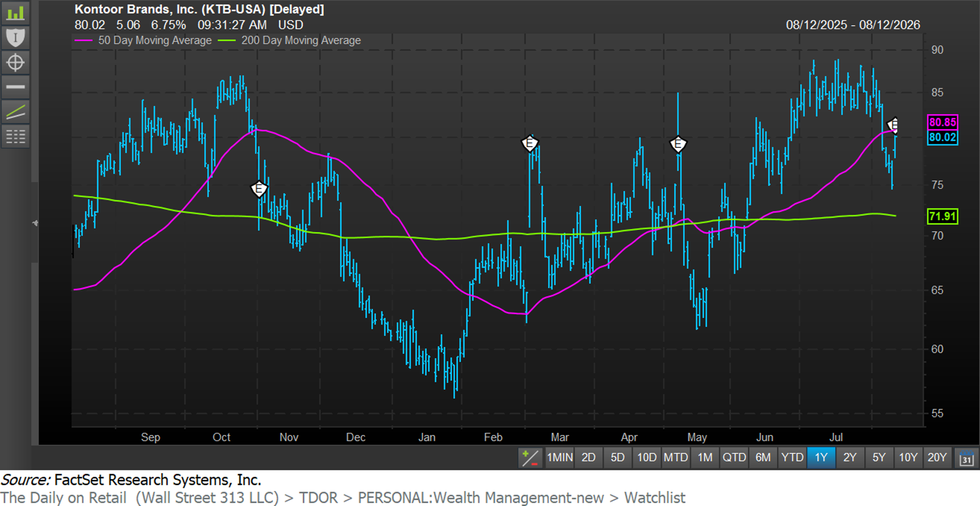Click the 200 Day Moving Average legend
The height and width of the screenshot is (506, 980).
[x=290, y=41]
